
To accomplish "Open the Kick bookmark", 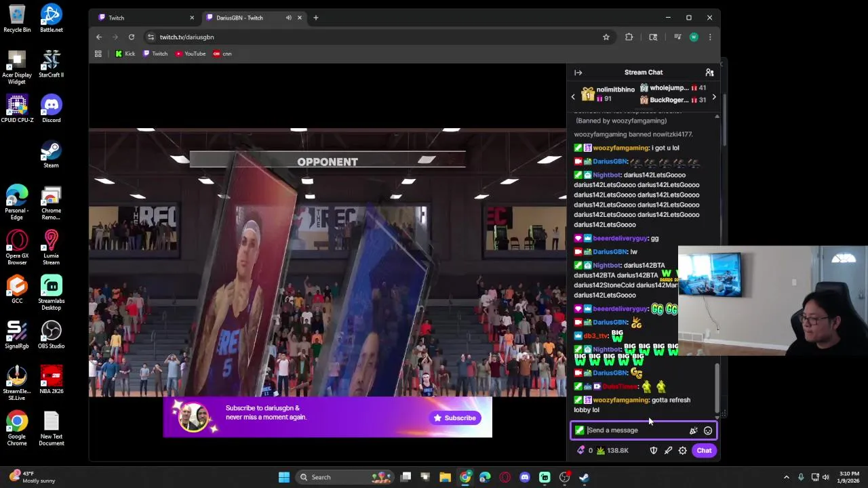I will 125,54.
